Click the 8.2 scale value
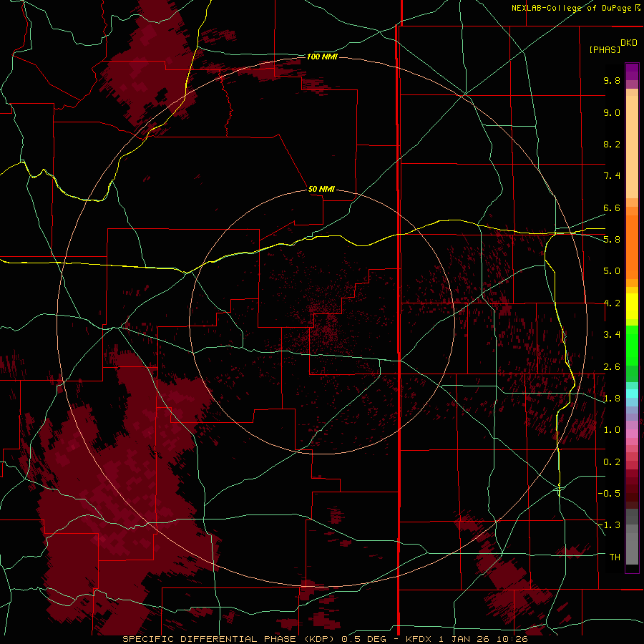Viewport: 644px width, 644px height. coord(612,144)
